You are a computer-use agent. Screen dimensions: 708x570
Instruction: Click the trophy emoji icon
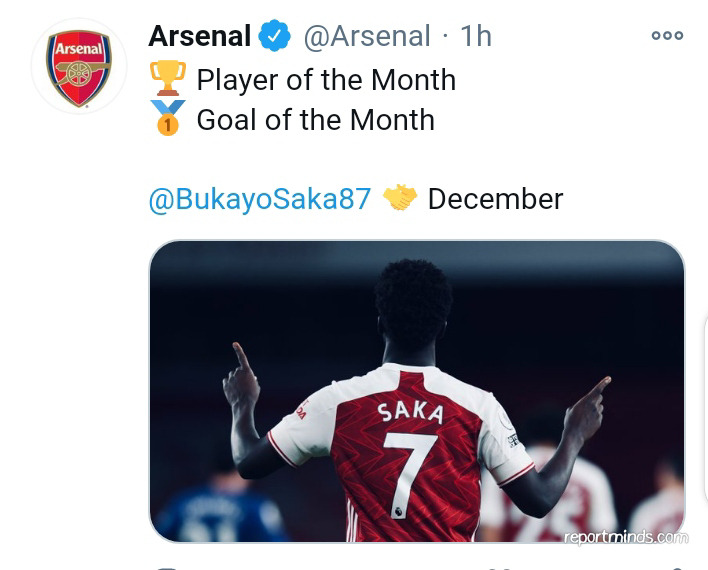[167, 79]
